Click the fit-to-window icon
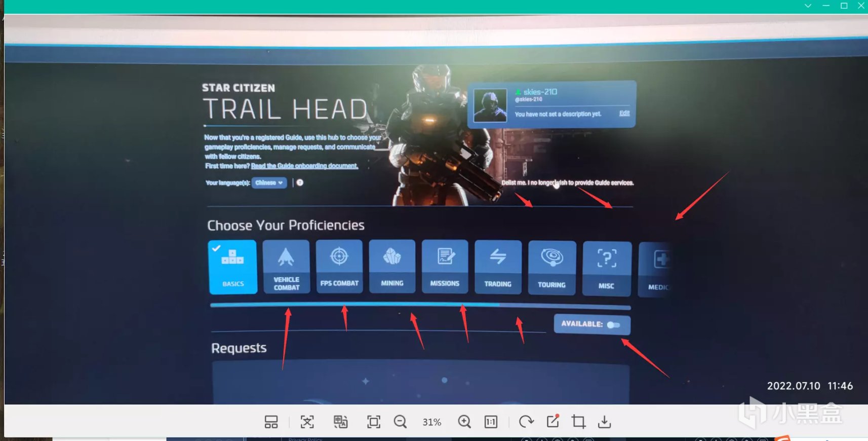This screenshot has height=441, width=868. (374, 422)
